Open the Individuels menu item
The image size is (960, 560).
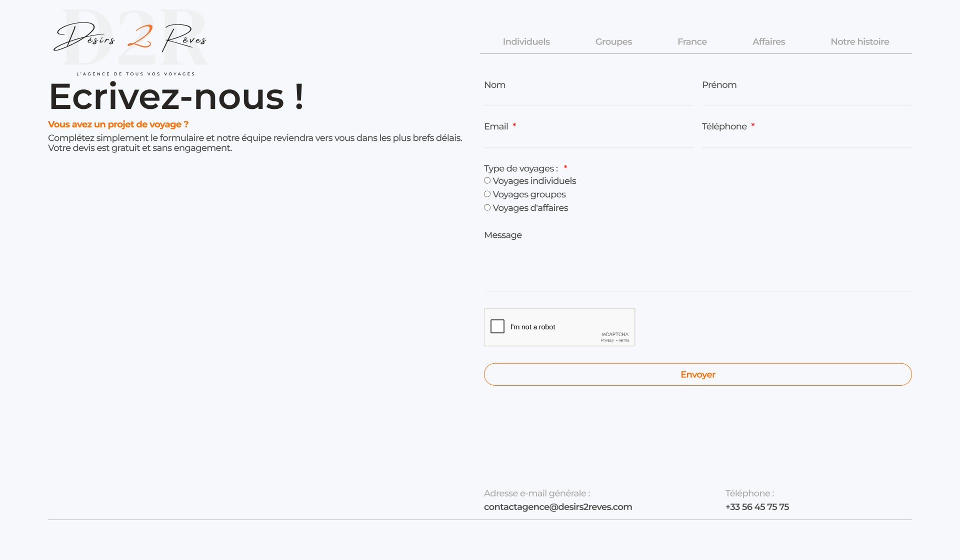526,42
